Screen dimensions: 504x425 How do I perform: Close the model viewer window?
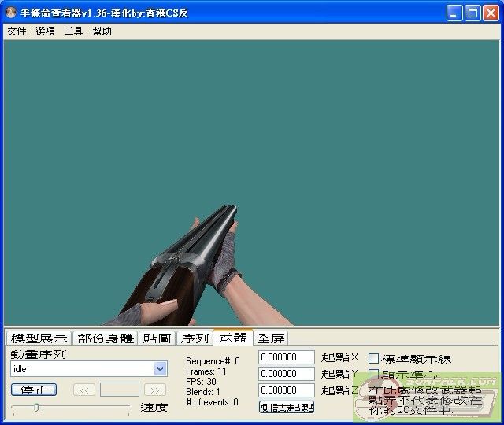[x=491, y=13]
